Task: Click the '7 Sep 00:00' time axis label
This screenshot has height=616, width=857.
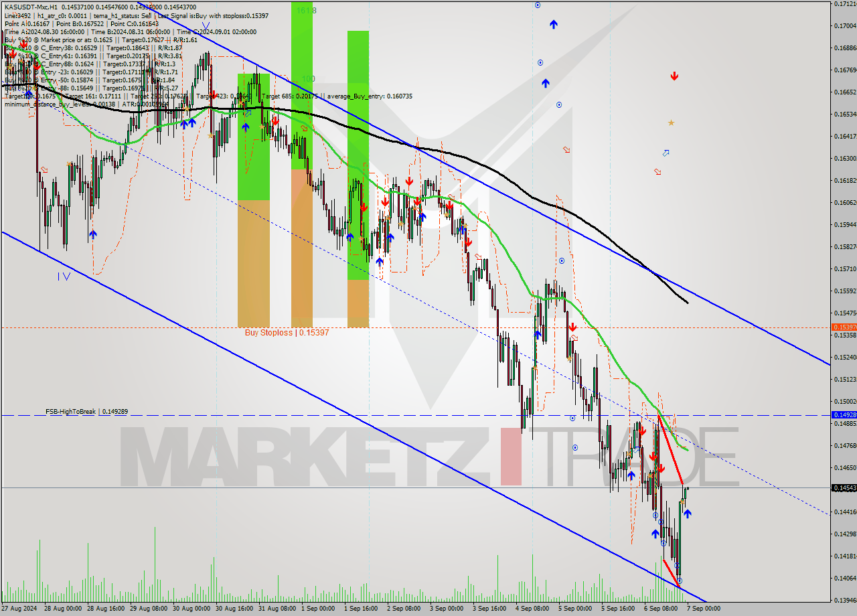Action: coord(704,609)
